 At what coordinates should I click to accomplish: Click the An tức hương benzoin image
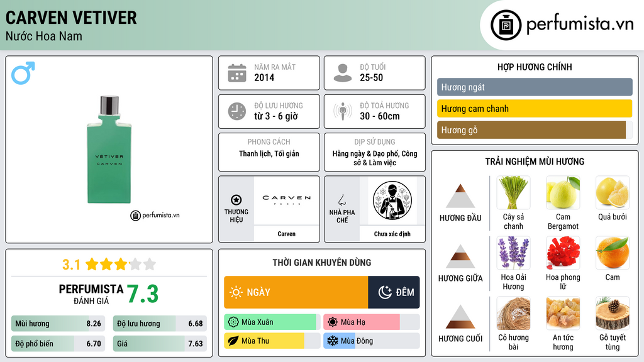pos(563,313)
